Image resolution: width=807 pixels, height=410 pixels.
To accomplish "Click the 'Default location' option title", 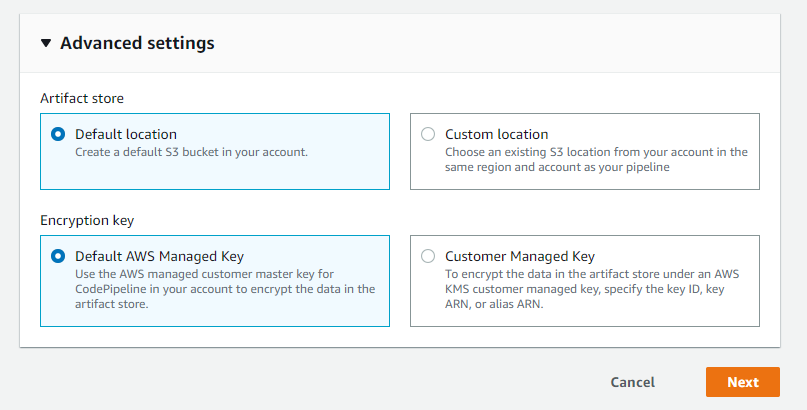I will point(126,134).
